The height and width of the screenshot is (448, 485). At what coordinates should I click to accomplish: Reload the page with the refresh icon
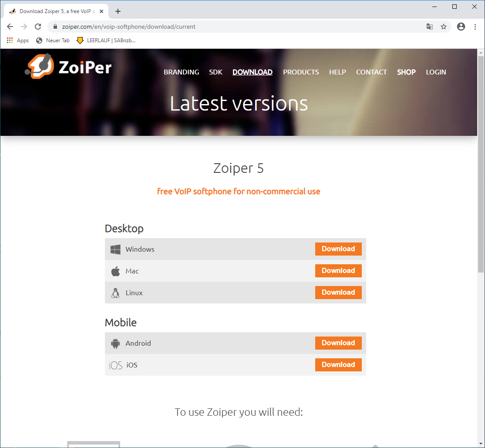pyautogui.click(x=38, y=27)
